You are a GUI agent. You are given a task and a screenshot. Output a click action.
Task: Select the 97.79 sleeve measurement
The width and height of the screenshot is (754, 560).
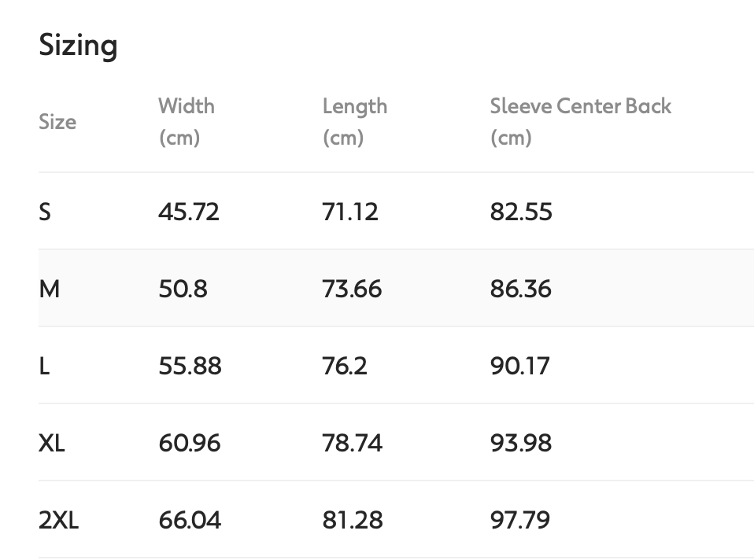(x=520, y=520)
